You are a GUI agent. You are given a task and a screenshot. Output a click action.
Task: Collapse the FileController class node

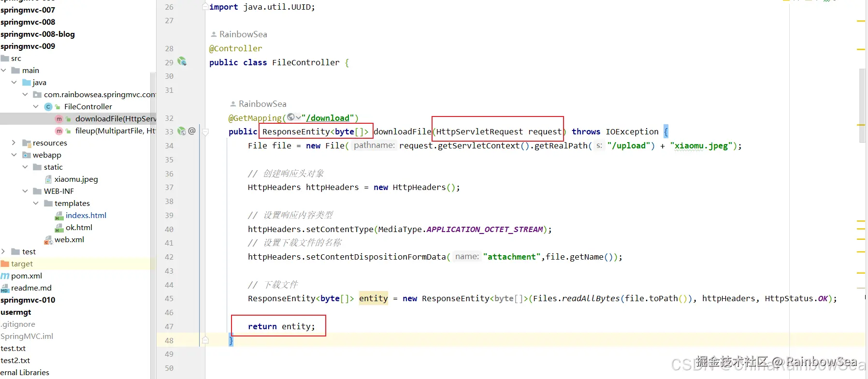pyautogui.click(x=36, y=106)
